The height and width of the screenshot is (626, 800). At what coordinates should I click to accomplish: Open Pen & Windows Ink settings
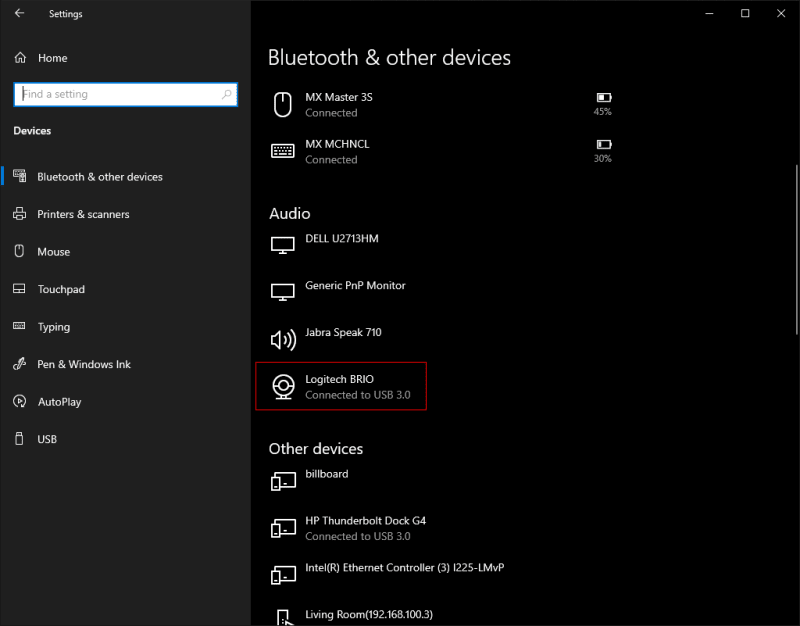pyautogui.click(x=84, y=364)
